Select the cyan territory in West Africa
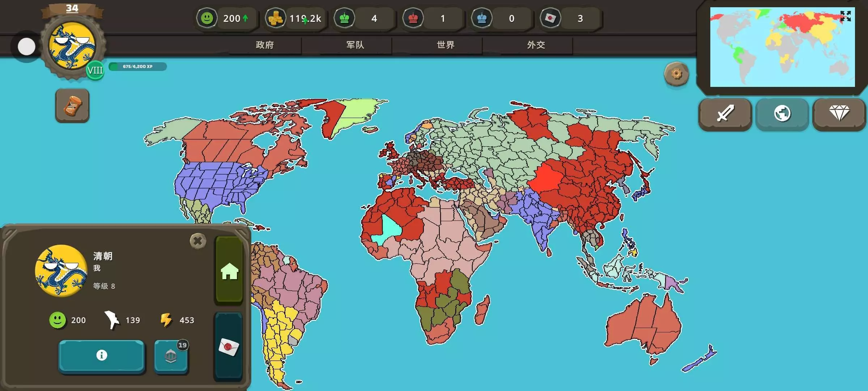 390,228
